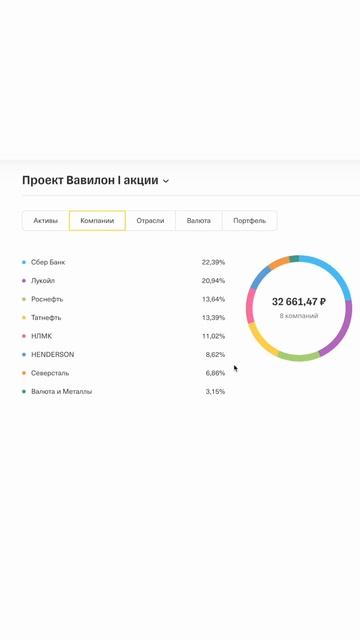Switch to the Валюта tab
Screen dimensions: 360x640
199,221
